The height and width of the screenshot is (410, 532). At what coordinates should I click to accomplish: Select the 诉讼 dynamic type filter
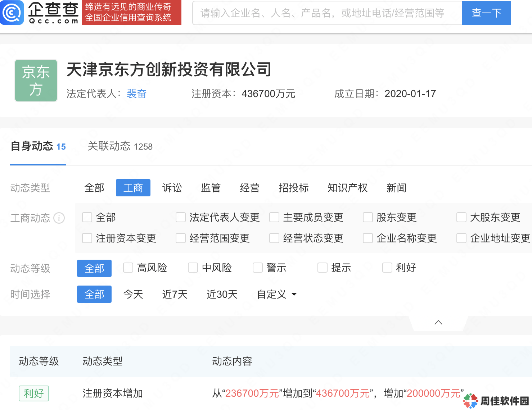point(172,188)
